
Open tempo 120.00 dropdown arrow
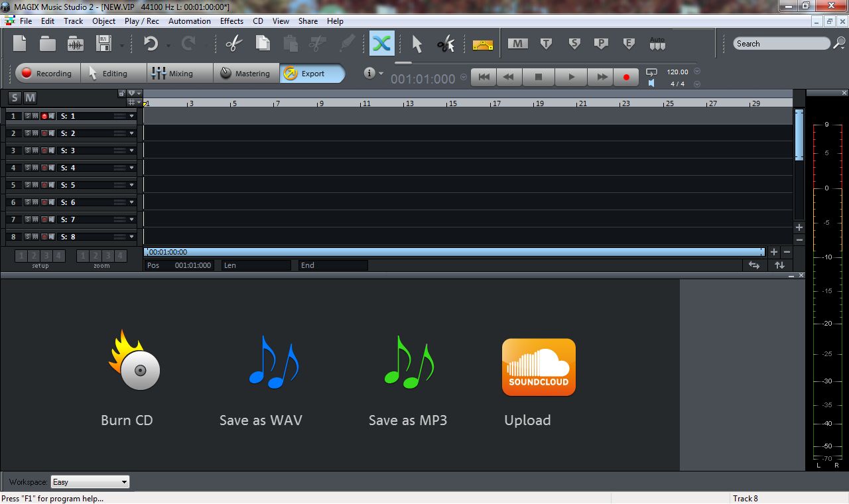(697, 72)
